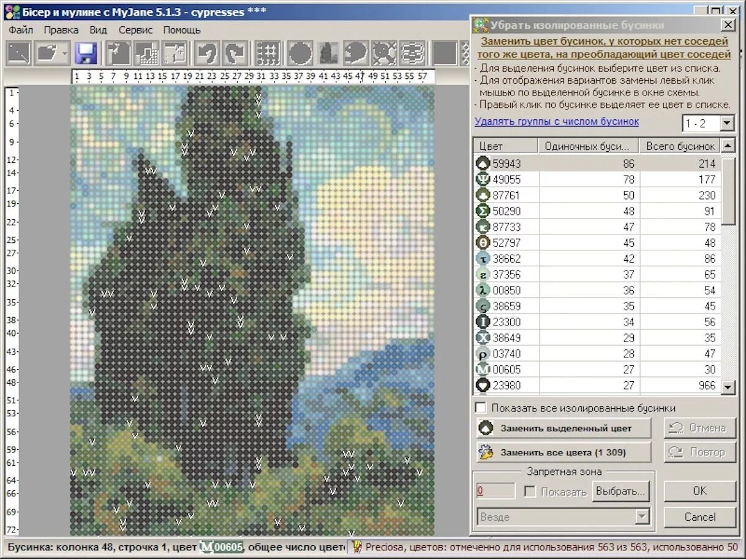Open the Везде dropdown
The width and height of the screenshot is (746, 560).
(x=641, y=517)
